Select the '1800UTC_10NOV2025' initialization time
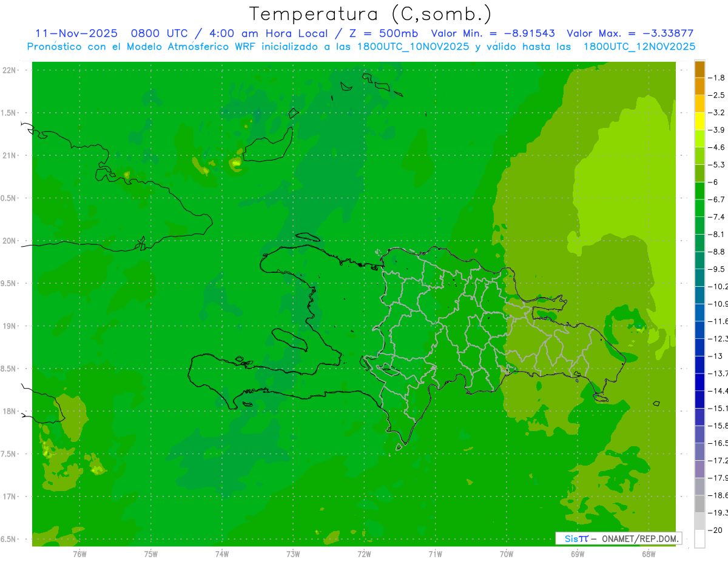The width and height of the screenshot is (728, 562). click(x=411, y=47)
